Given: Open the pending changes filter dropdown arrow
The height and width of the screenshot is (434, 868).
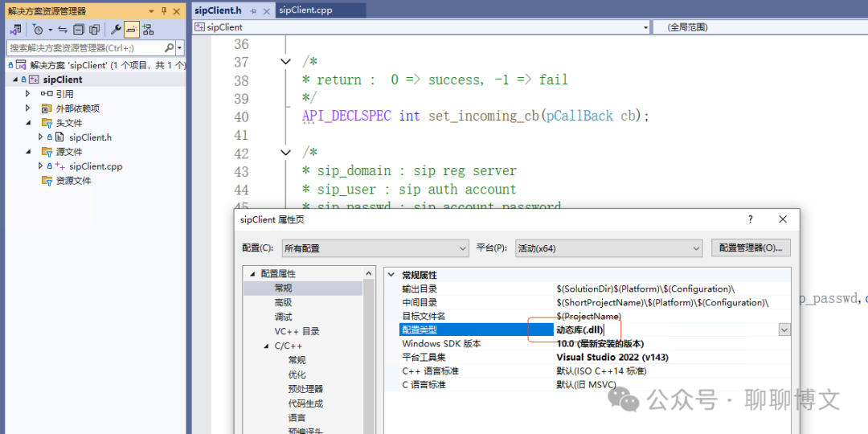Looking at the screenshot, I should pyautogui.click(x=51, y=30).
